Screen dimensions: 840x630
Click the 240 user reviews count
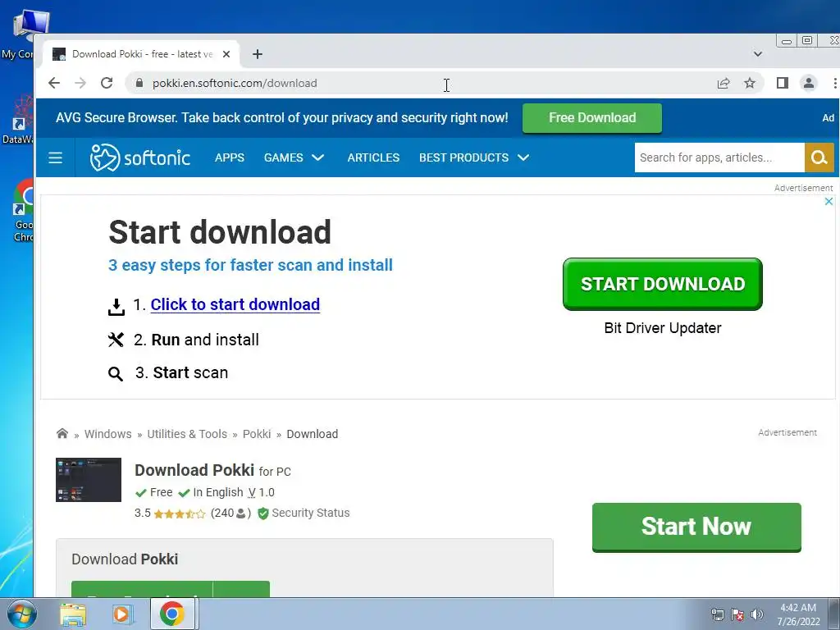point(231,514)
